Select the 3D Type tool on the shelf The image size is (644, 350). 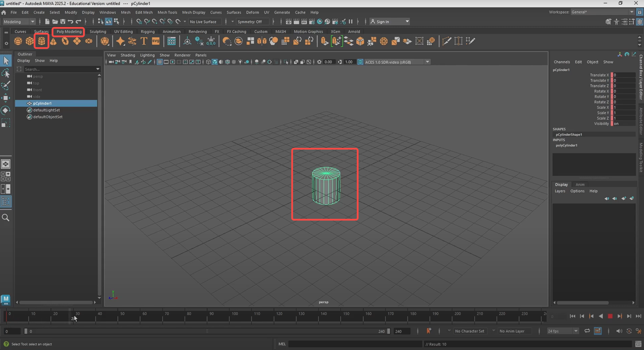tap(144, 41)
